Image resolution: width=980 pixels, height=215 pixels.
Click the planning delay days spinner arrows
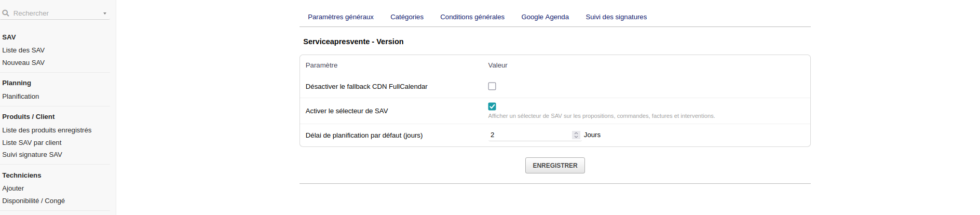(x=576, y=135)
